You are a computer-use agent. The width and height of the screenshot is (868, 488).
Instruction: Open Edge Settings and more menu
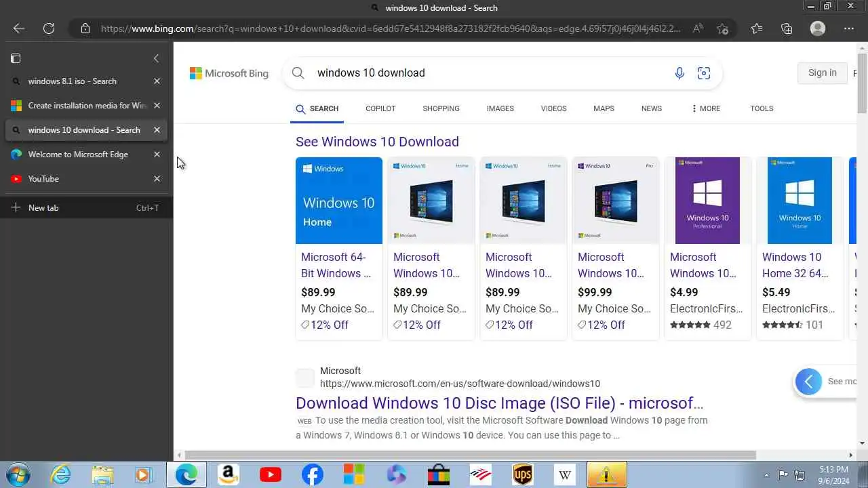click(x=849, y=28)
